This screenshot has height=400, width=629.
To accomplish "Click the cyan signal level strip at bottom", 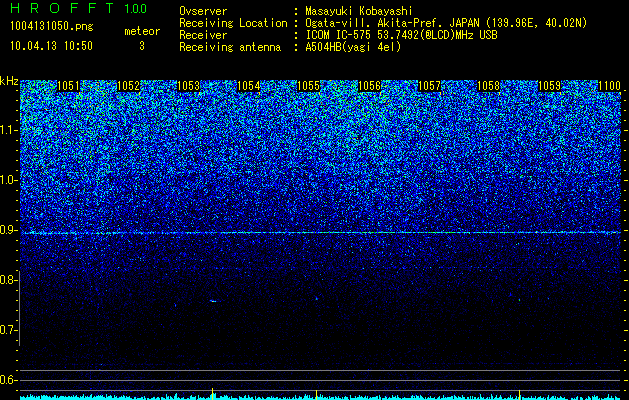I will [321, 397].
